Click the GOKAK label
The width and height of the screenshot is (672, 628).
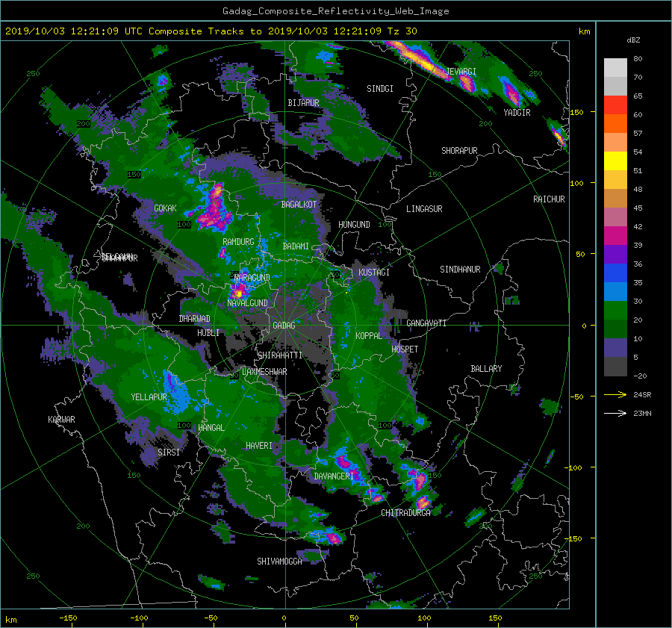point(166,208)
